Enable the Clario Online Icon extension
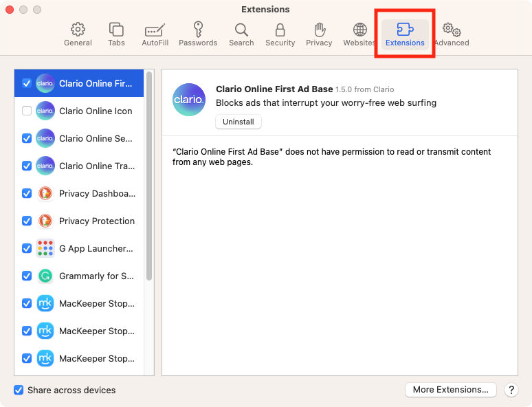 [x=27, y=111]
